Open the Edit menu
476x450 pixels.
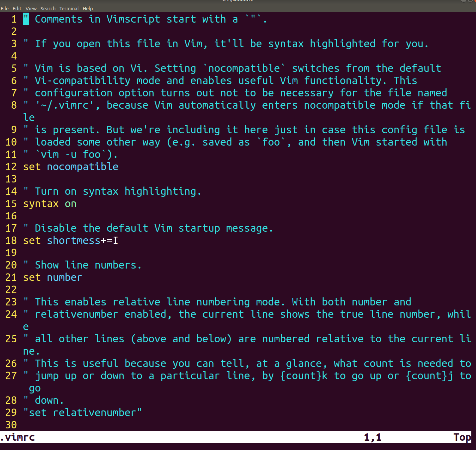(x=17, y=9)
